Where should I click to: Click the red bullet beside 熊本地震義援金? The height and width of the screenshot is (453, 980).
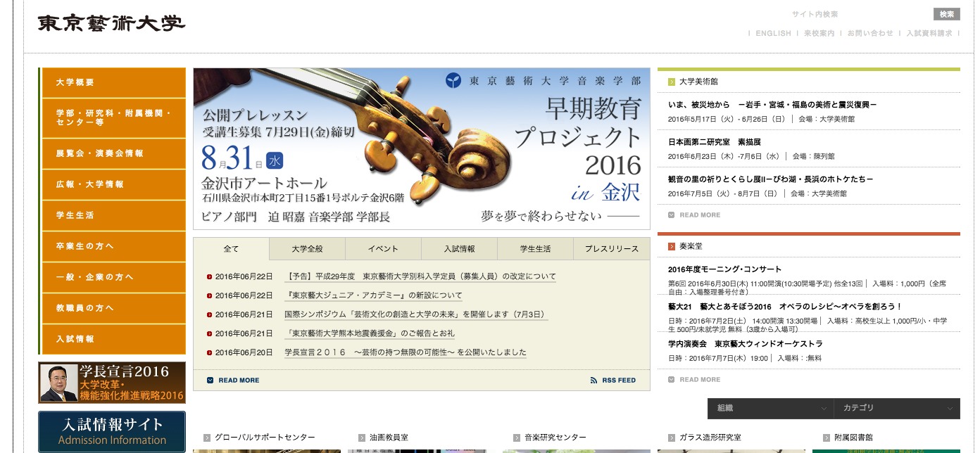(x=209, y=334)
